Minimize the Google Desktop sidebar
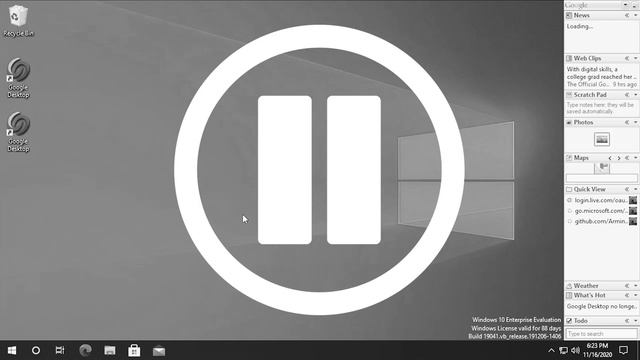This screenshot has width=640, height=360. coord(635,5)
